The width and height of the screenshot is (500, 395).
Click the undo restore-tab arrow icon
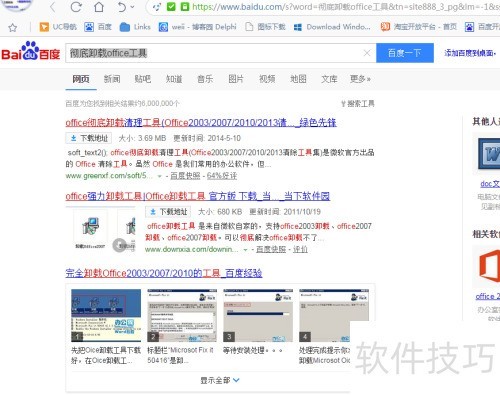(122, 7)
